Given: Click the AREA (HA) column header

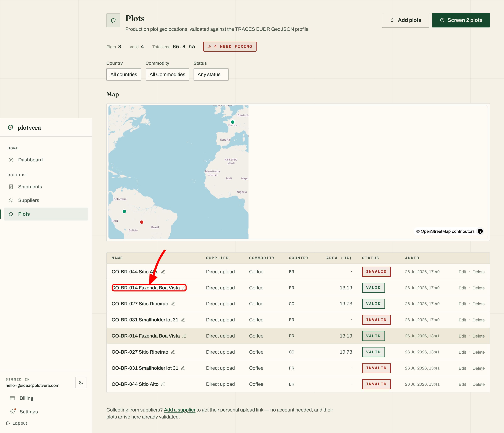Looking at the screenshot, I should click(339, 258).
